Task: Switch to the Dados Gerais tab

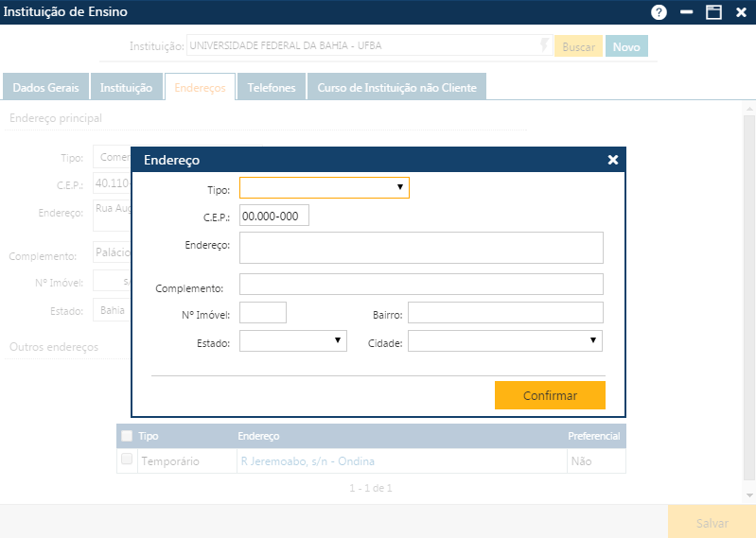Action: [45, 87]
